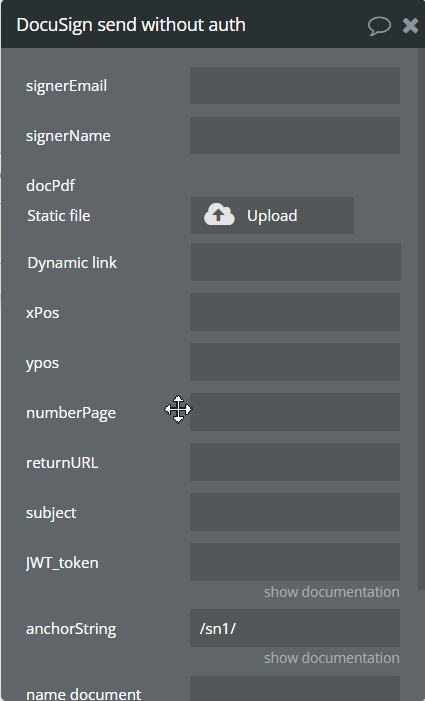Click the subject label
The image size is (425, 701).
click(x=51, y=513)
